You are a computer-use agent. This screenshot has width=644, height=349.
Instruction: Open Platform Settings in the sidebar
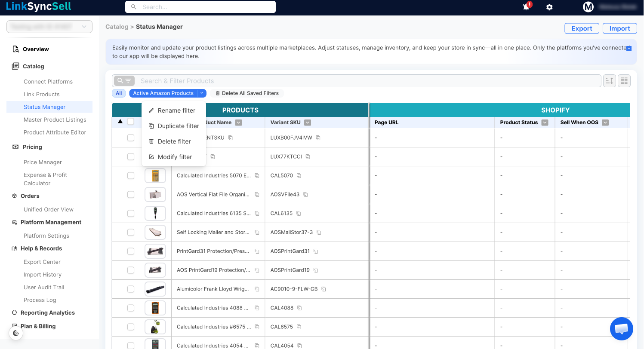point(46,236)
